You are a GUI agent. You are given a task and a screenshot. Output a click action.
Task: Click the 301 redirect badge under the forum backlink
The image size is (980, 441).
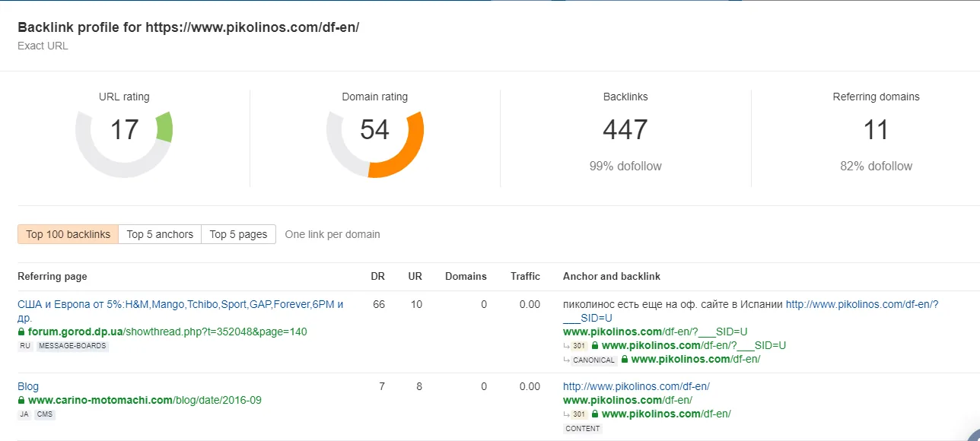[x=577, y=345]
